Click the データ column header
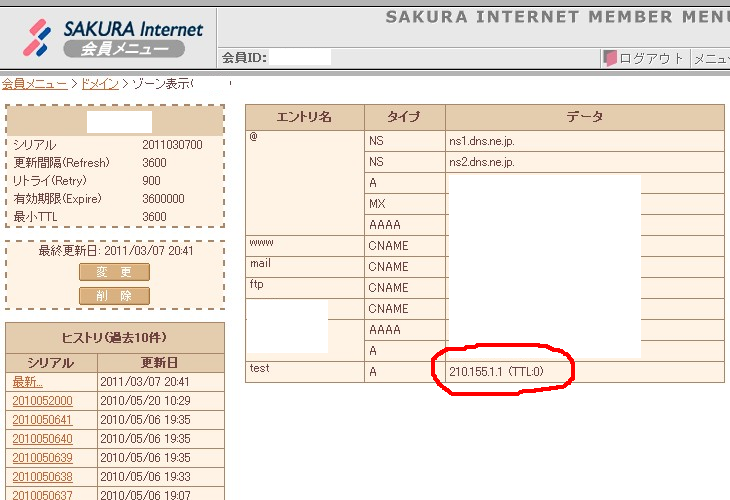Image resolution: width=730 pixels, height=500 pixels. pos(584,117)
